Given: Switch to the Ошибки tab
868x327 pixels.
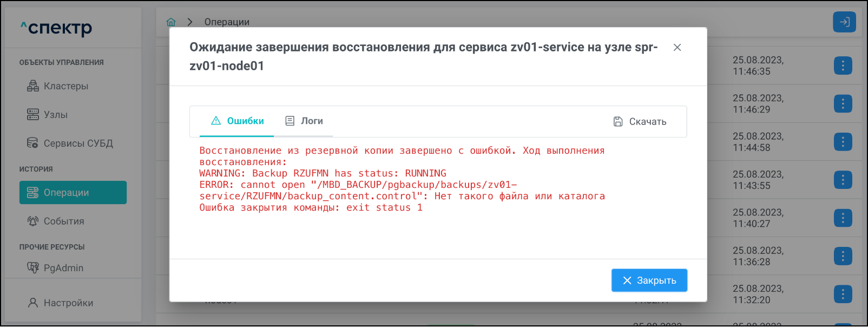Looking at the screenshot, I should click(237, 121).
